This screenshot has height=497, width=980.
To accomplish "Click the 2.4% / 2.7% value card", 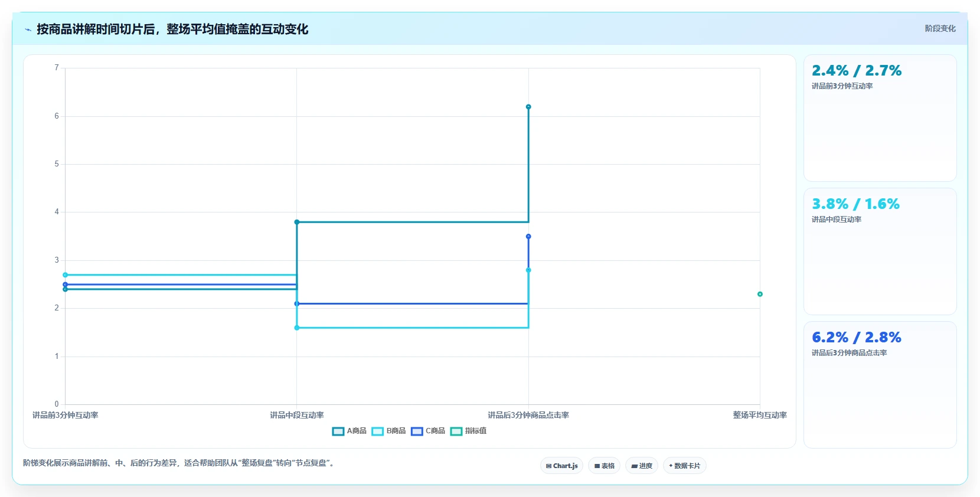I will [x=880, y=118].
